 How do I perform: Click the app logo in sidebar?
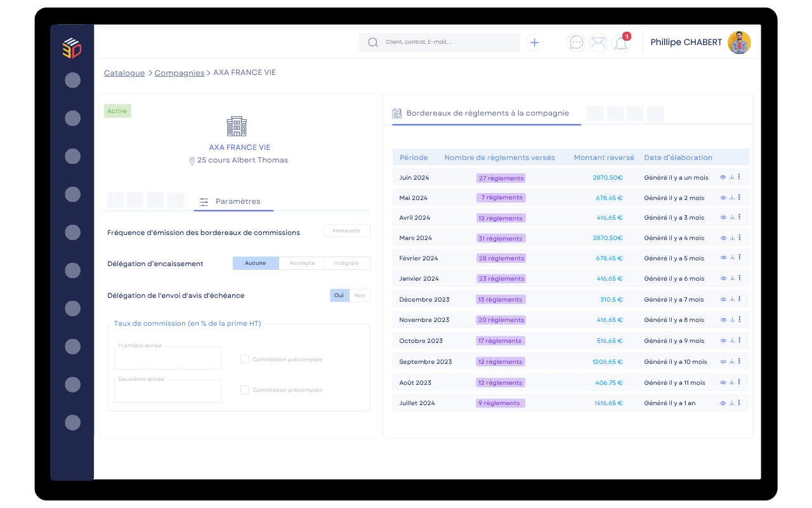(72, 48)
